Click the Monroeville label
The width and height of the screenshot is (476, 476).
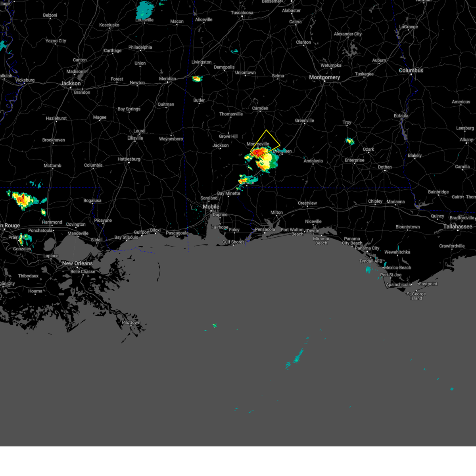point(258,144)
